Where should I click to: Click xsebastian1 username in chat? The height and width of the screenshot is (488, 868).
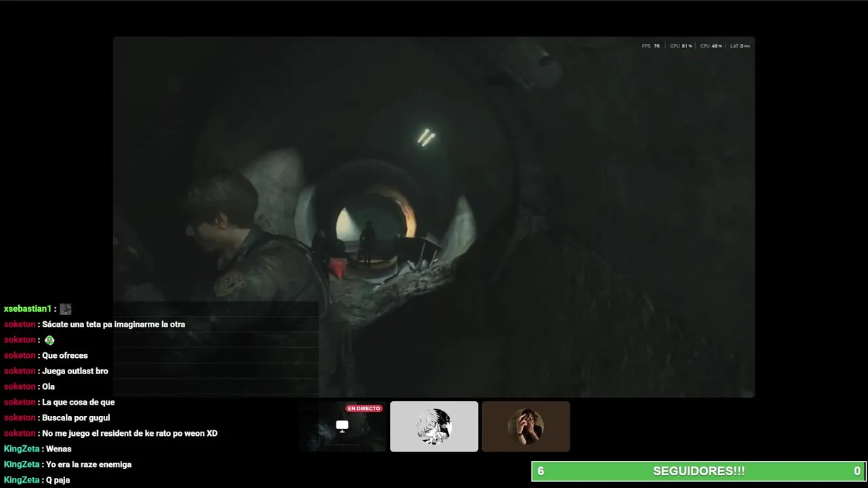(x=27, y=309)
